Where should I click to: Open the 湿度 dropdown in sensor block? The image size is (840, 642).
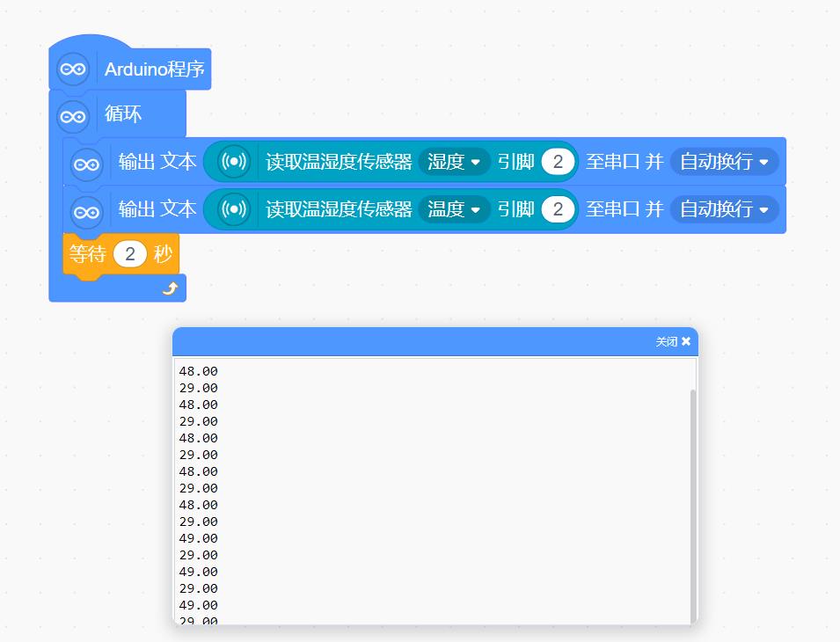[454, 161]
